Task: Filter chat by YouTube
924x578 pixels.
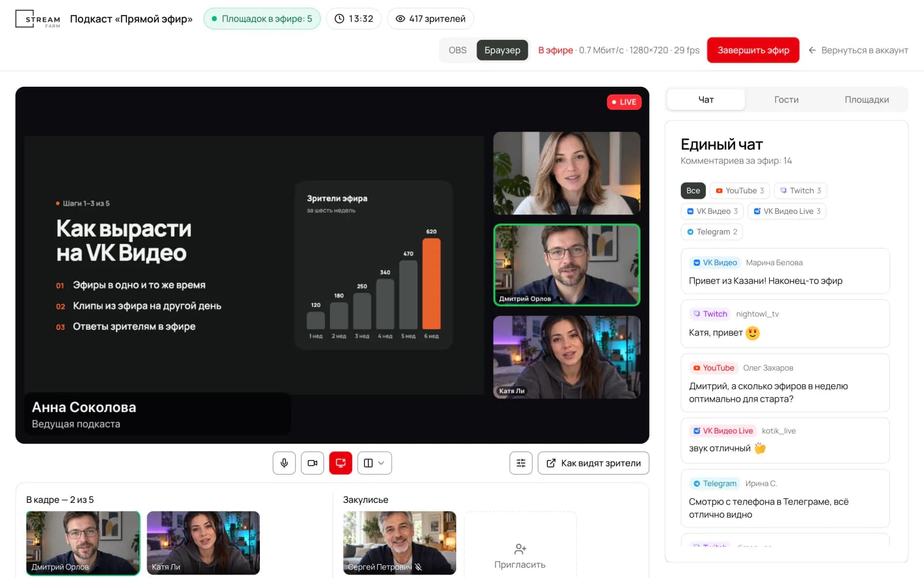Action: [x=740, y=191]
